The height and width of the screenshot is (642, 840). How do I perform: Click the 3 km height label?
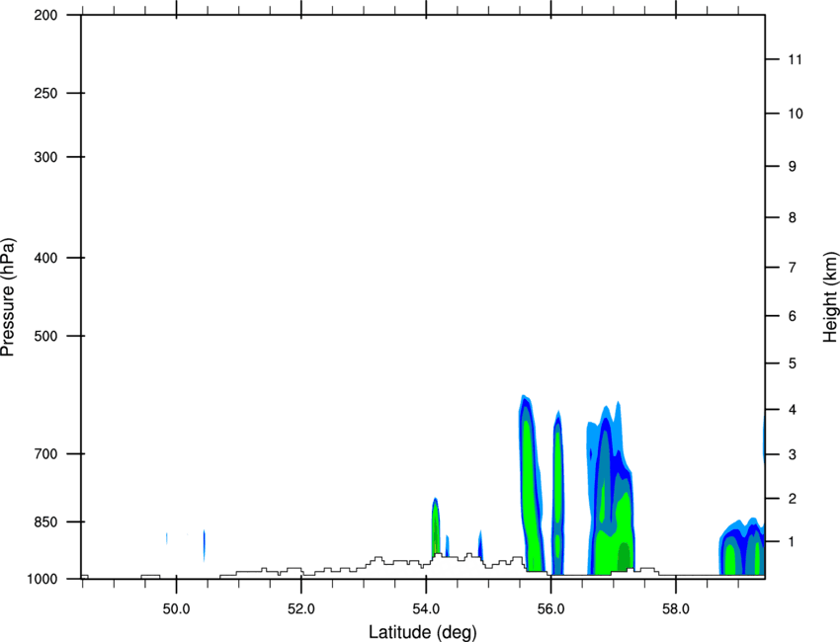(793, 454)
